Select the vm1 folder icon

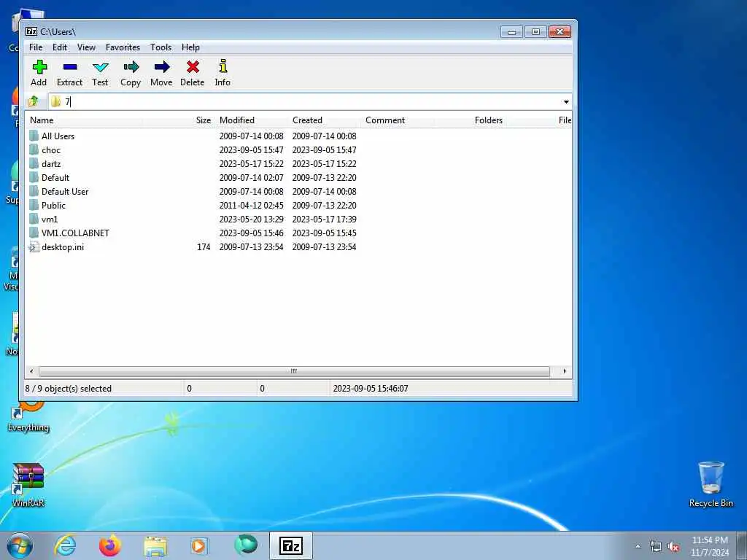coord(34,219)
